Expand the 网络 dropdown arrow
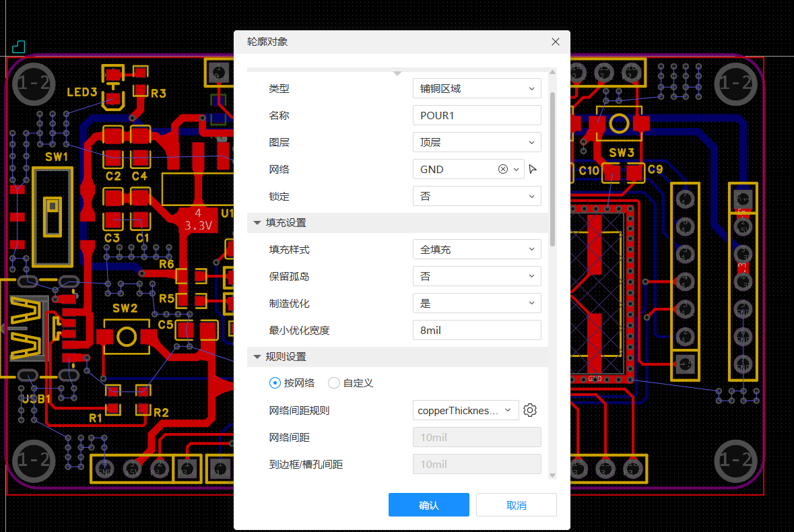This screenshot has height=532, width=794. [516, 169]
